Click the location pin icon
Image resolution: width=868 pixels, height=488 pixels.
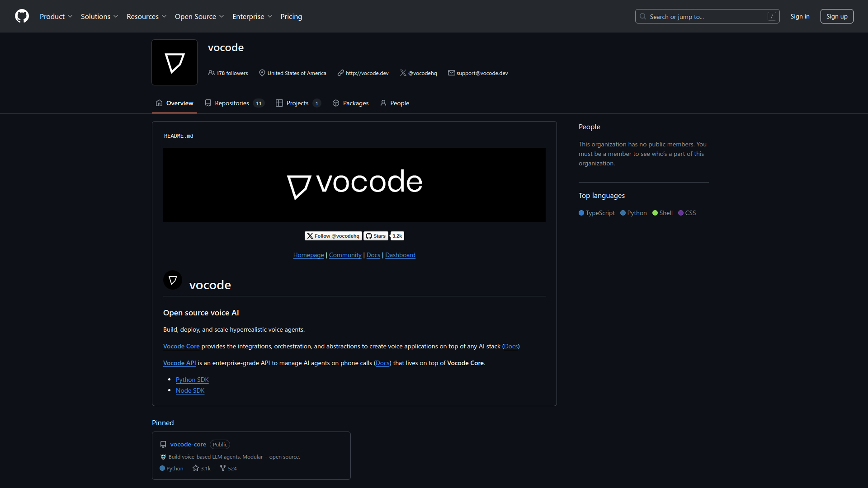pyautogui.click(x=262, y=73)
